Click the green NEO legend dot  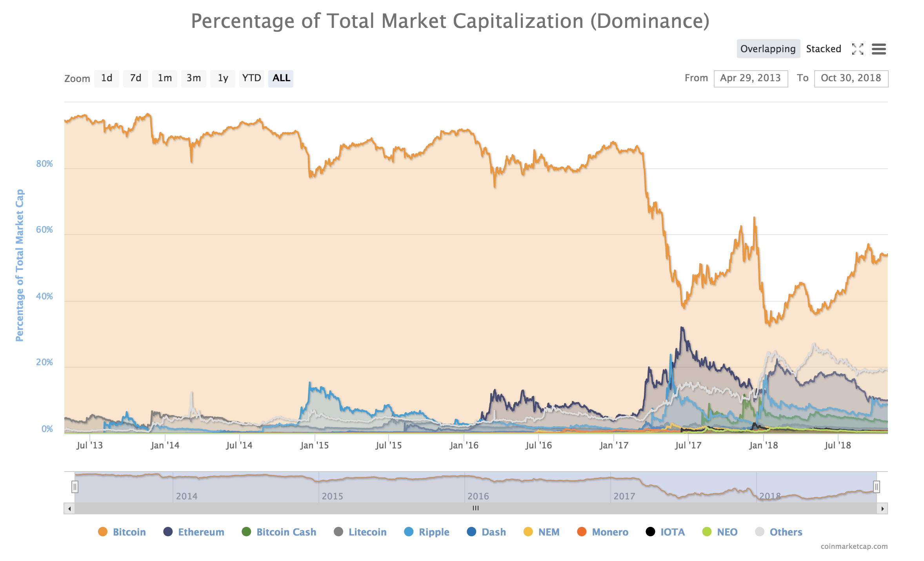click(x=707, y=532)
